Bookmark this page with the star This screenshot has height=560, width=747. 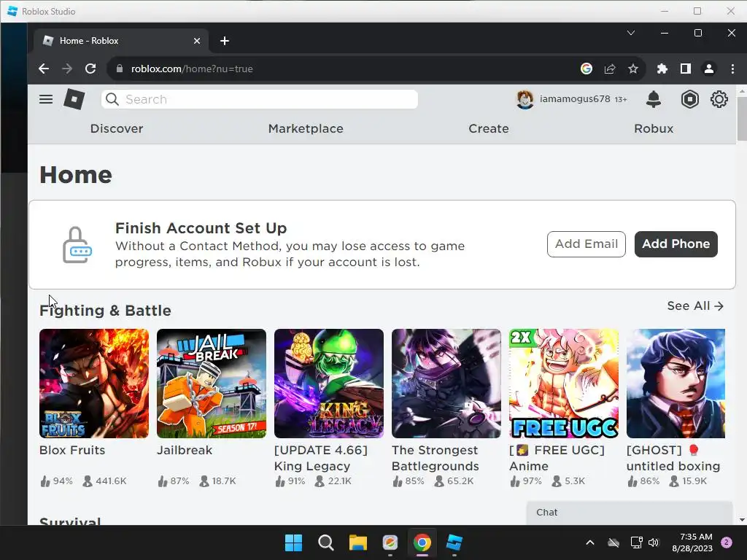point(633,69)
